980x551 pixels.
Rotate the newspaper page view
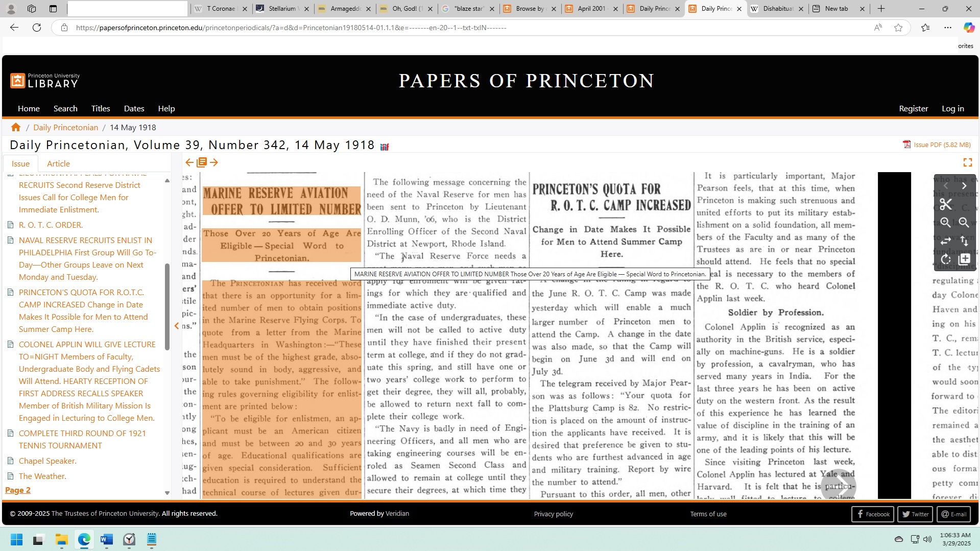tap(945, 259)
